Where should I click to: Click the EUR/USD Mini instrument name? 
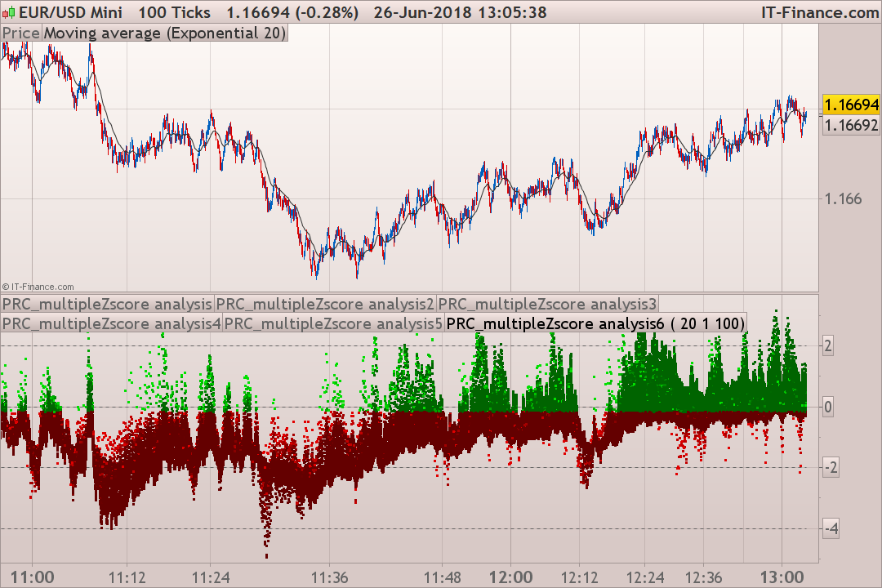coord(70,12)
